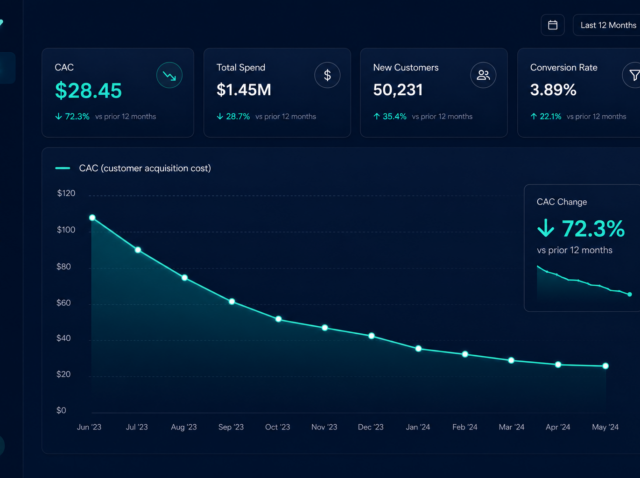Select the 50,231 new customers value
The width and height of the screenshot is (640, 478).
point(398,90)
